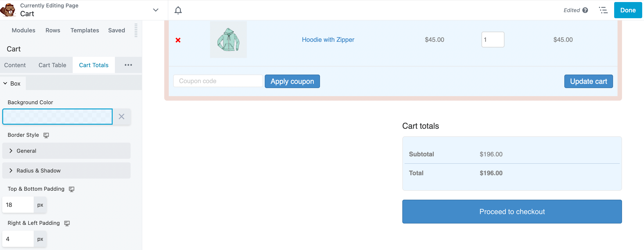The width and height of the screenshot is (644, 250).
Task: Click the Proceed to checkout button
Action: 512,212
